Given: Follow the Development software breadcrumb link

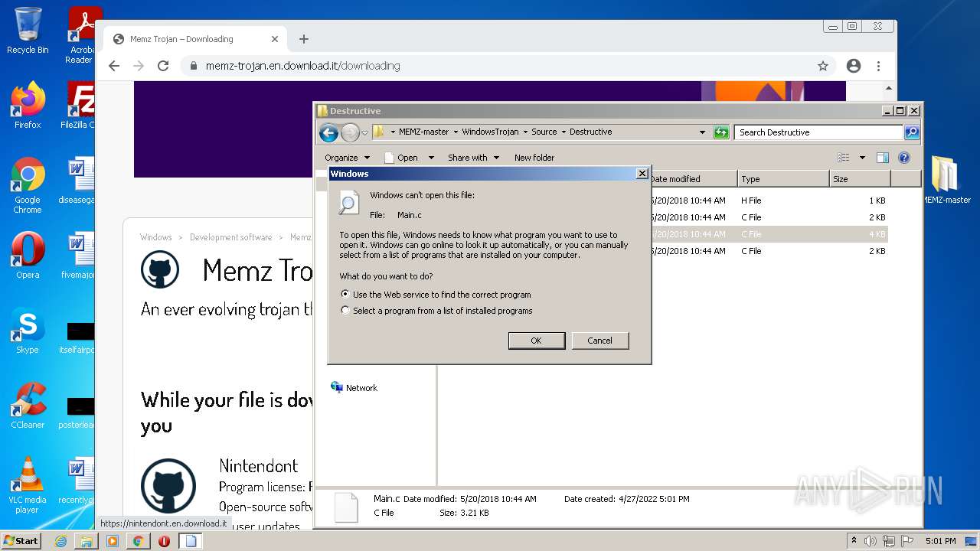Looking at the screenshot, I should pos(230,237).
